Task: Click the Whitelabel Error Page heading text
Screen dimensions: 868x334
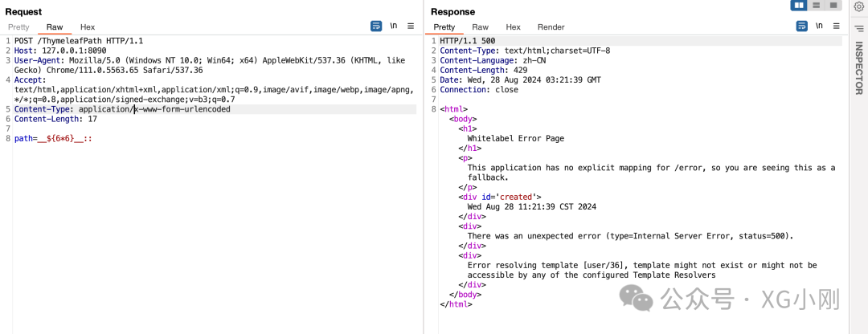Action: pos(516,139)
